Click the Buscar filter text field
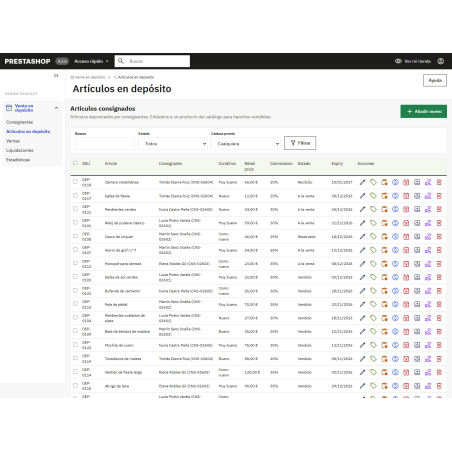The width and height of the screenshot is (452, 452). tap(105, 144)
